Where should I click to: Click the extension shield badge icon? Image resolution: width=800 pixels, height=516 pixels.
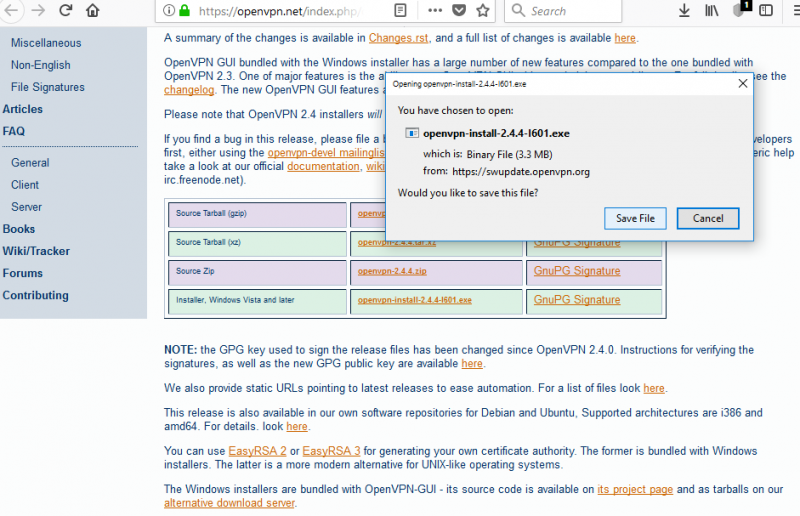[x=740, y=10]
